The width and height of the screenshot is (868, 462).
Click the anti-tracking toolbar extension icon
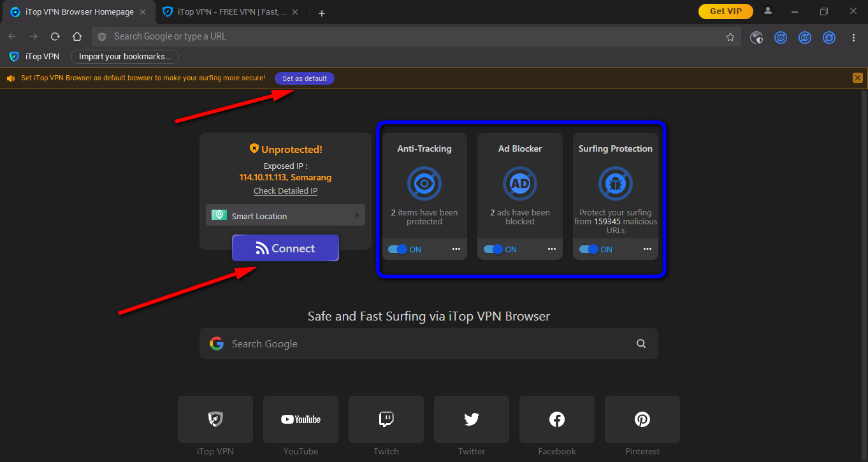click(781, 38)
